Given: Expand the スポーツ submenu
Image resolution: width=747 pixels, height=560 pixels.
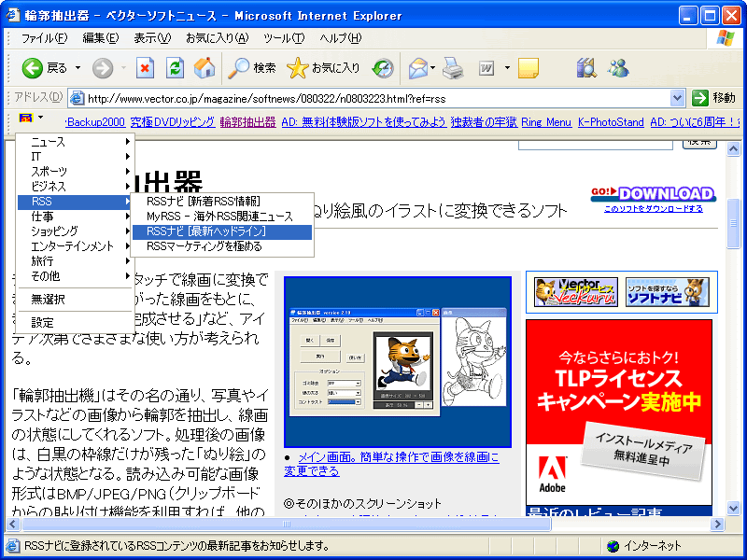Looking at the screenshot, I should [75, 172].
